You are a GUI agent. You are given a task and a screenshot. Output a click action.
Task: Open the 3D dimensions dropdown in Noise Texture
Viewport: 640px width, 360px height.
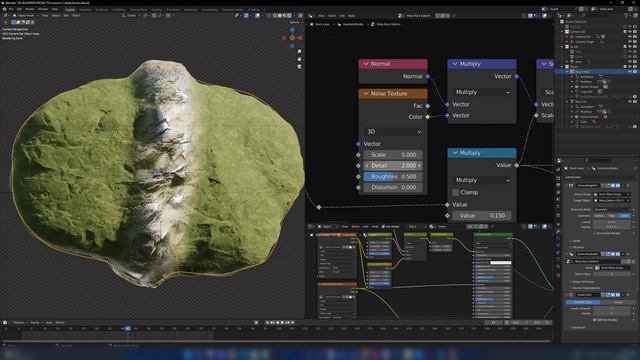point(393,131)
